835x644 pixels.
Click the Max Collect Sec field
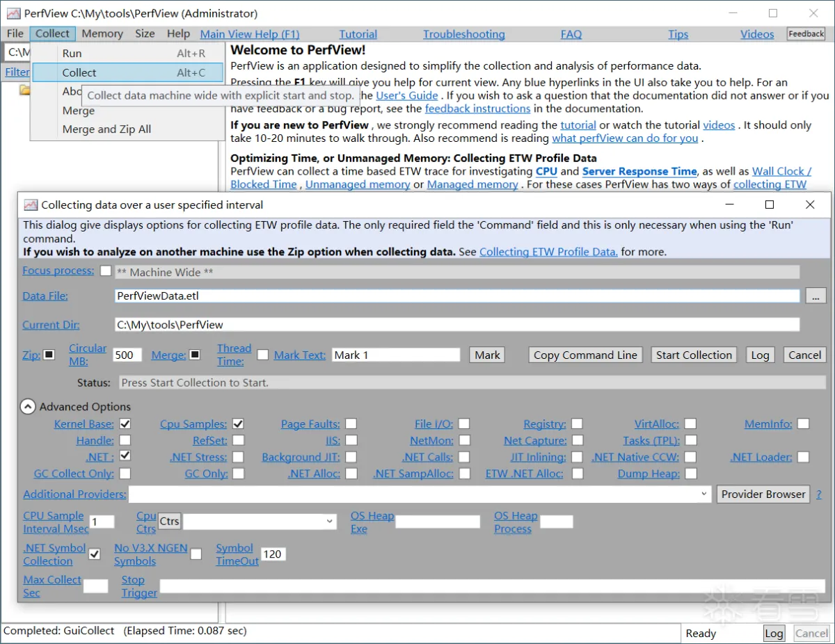(96, 586)
